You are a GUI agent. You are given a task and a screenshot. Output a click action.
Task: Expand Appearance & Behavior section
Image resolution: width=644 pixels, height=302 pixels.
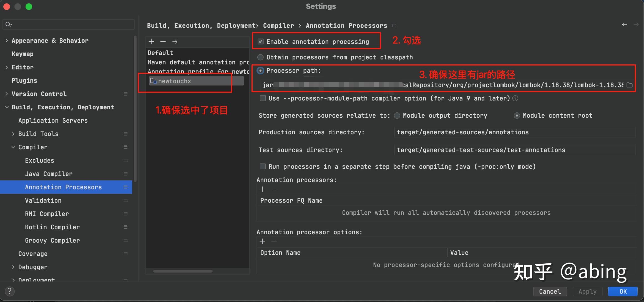7,41
